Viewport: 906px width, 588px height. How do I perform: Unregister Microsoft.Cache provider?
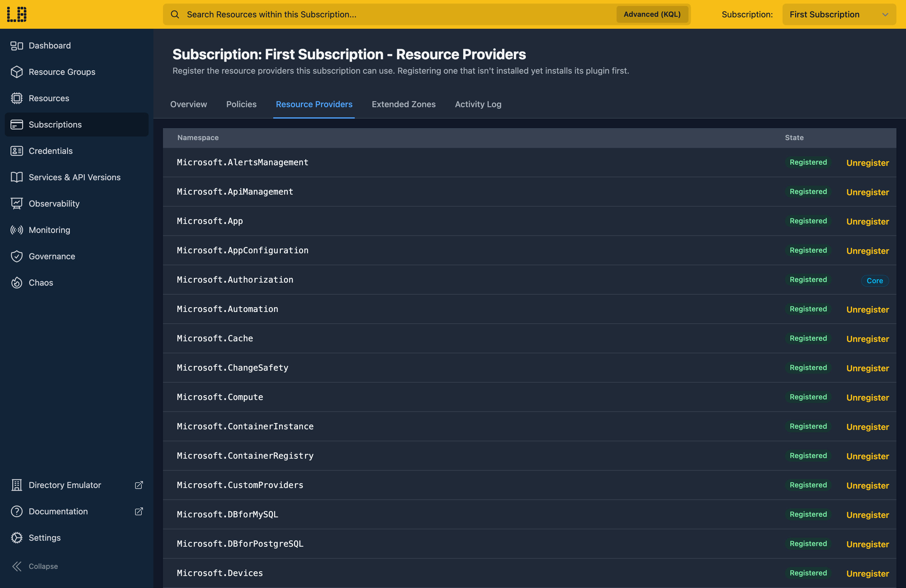[868, 339]
